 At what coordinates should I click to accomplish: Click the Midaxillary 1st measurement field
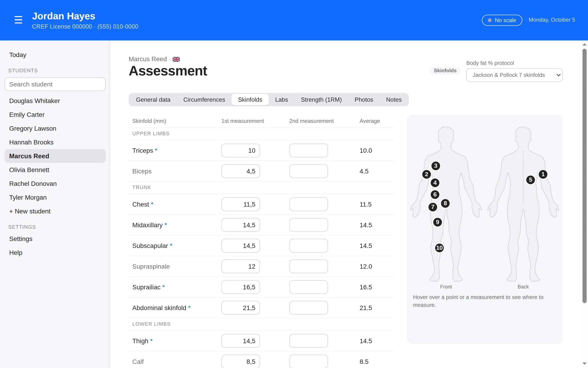click(240, 225)
